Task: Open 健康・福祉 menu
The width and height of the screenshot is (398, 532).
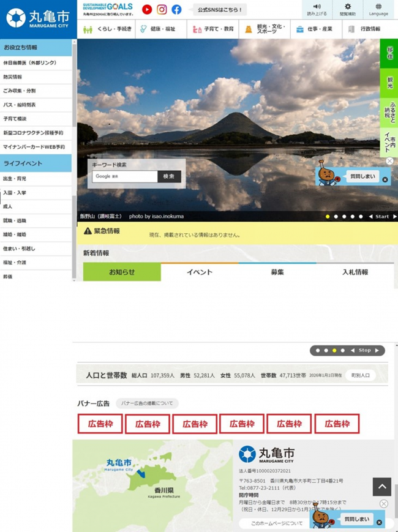Action: coord(161,29)
